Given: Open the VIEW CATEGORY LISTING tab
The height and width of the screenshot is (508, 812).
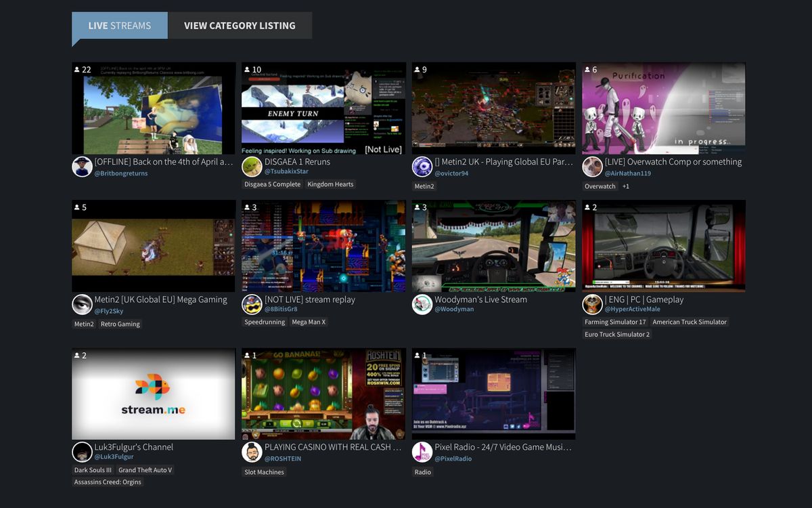Looking at the screenshot, I should coord(240,25).
